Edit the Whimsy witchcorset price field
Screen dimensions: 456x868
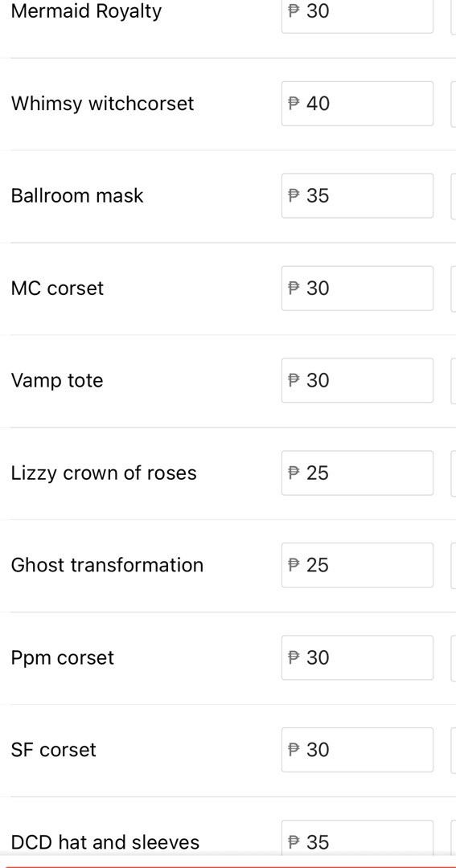pyautogui.click(x=357, y=104)
